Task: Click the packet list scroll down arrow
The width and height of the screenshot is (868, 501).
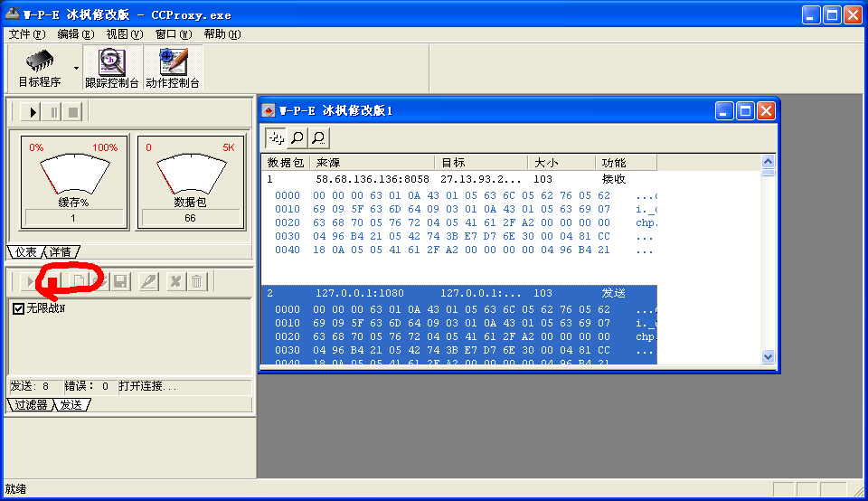Action: point(768,357)
